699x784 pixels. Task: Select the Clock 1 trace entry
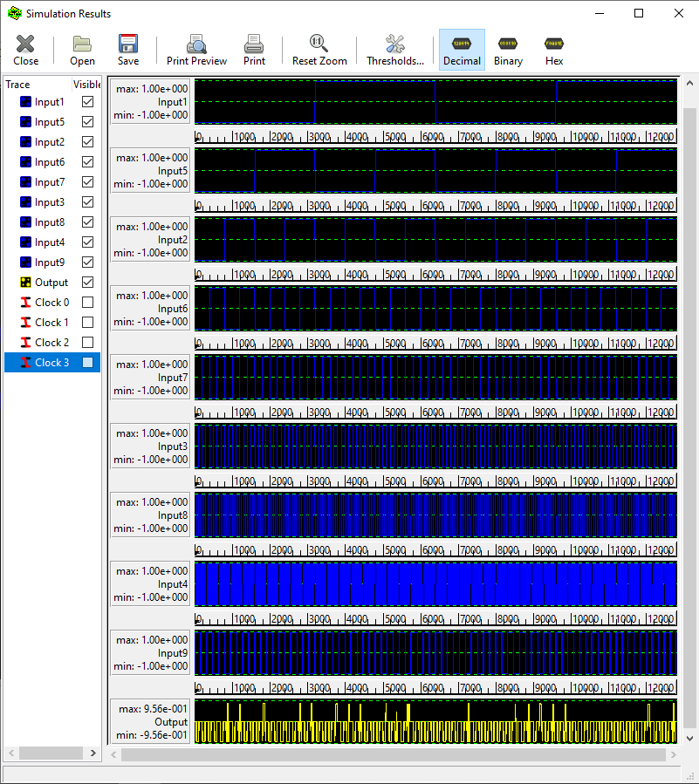(51, 323)
